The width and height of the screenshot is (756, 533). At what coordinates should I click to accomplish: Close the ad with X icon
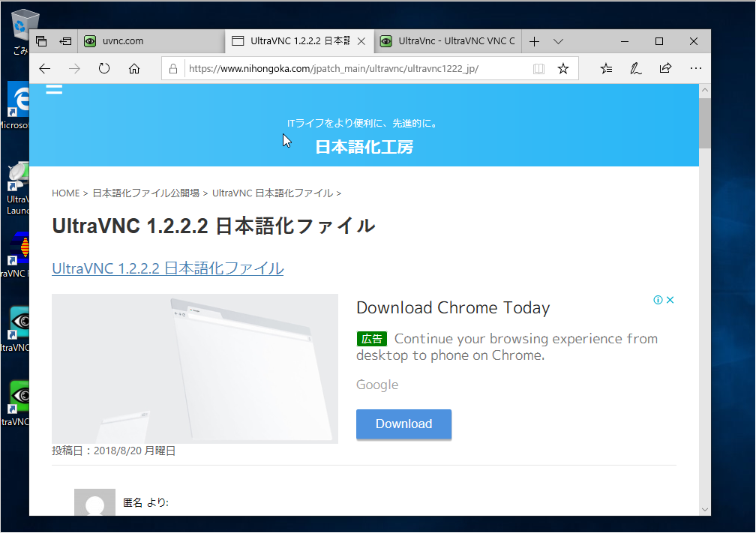pyautogui.click(x=670, y=300)
